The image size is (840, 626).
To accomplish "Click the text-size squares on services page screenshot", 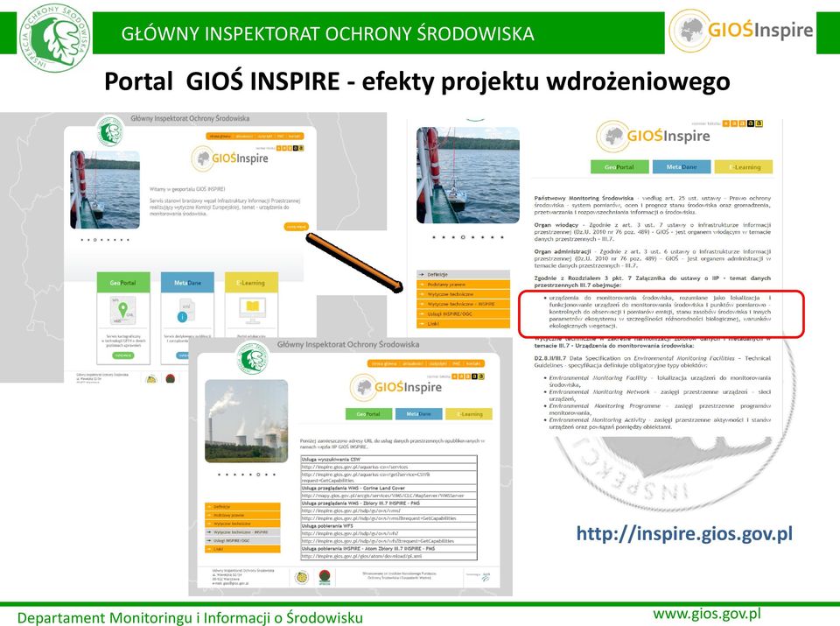I will tap(467, 376).
